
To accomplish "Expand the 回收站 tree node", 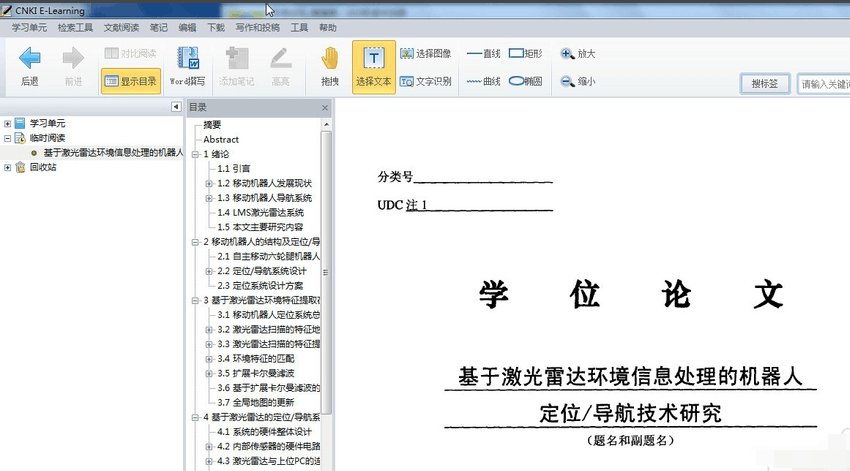I will (x=8, y=167).
